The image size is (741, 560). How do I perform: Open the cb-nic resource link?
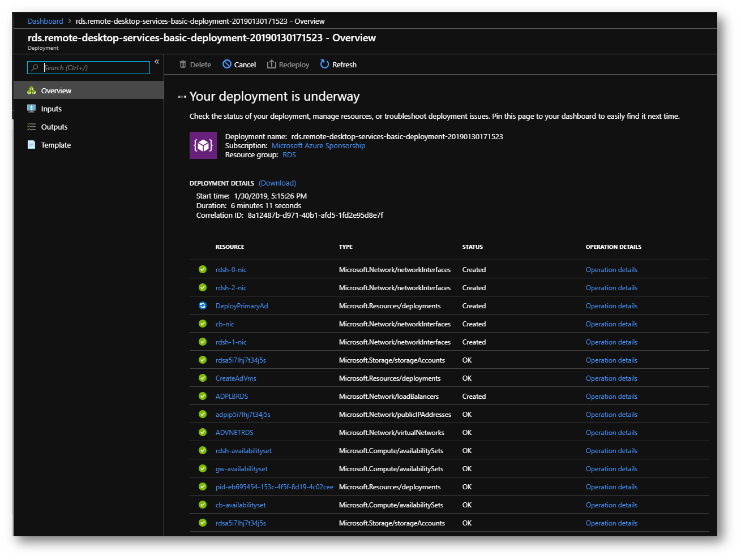(x=225, y=324)
